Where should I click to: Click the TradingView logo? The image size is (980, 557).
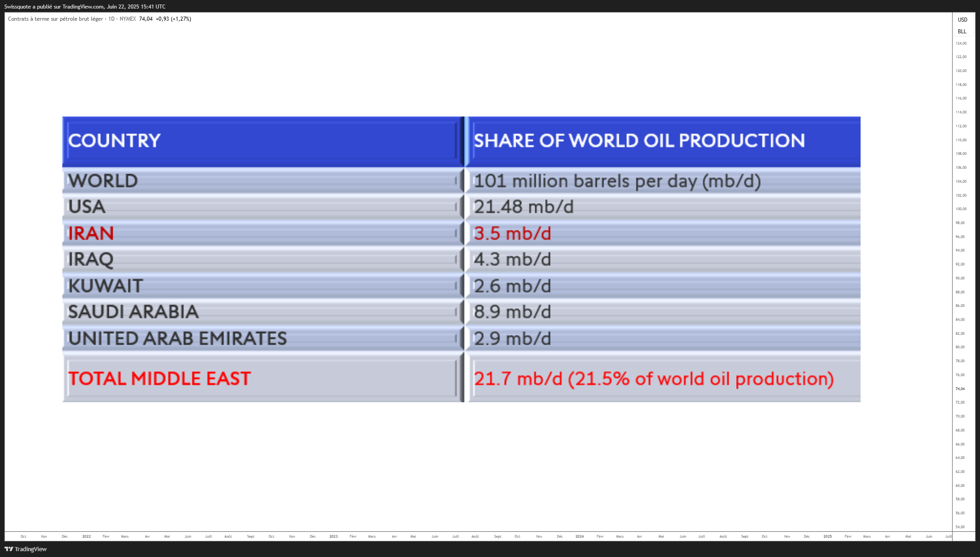(x=26, y=549)
